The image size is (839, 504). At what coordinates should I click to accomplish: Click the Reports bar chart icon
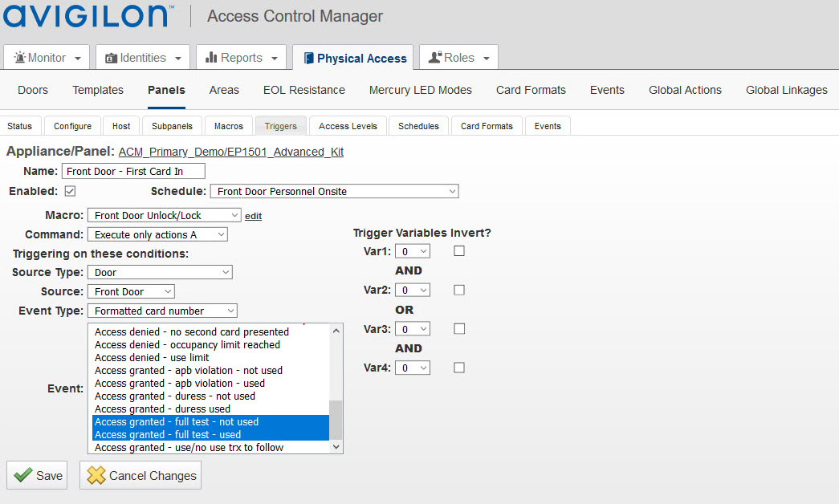[x=212, y=58]
